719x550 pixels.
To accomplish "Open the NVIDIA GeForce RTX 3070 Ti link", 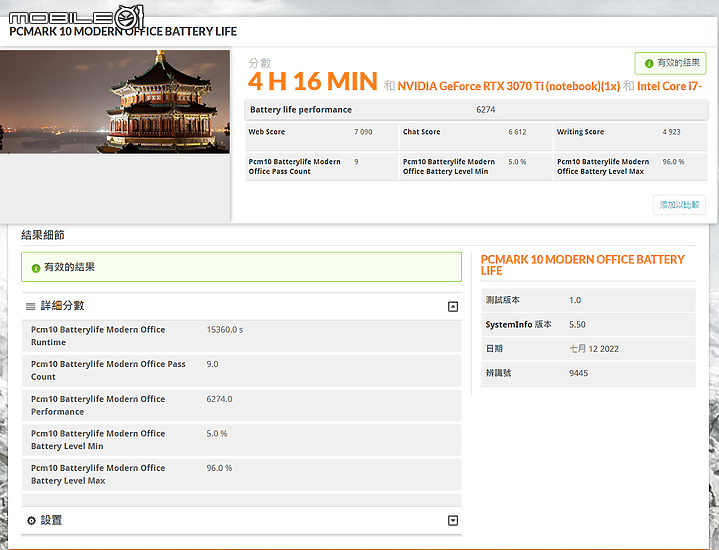I will click(x=508, y=86).
